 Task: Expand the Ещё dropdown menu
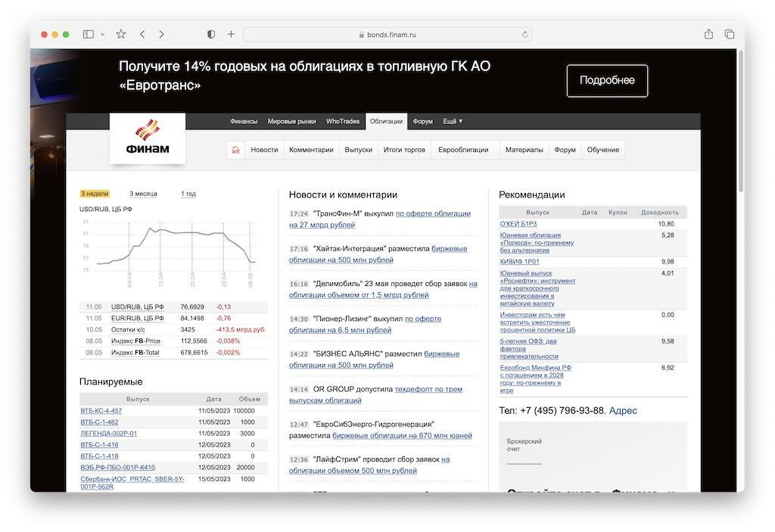(x=453, y=121)
